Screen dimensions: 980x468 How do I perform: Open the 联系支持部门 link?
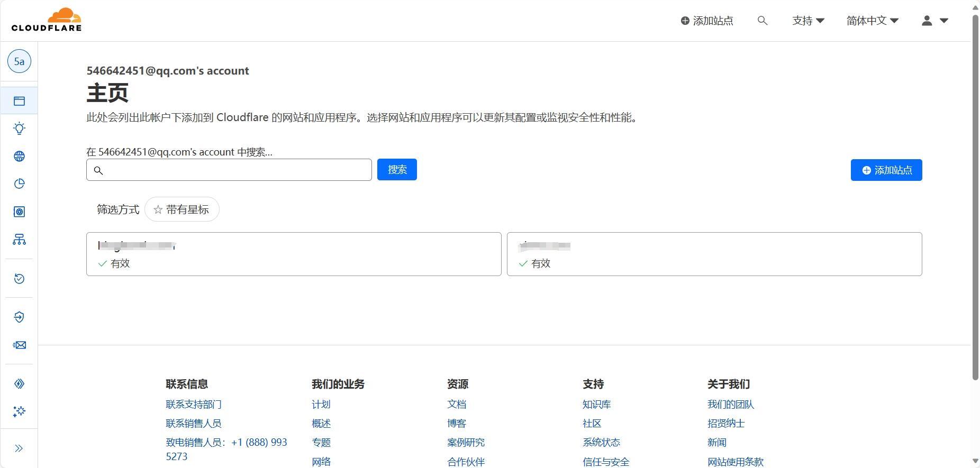[194, 404]
